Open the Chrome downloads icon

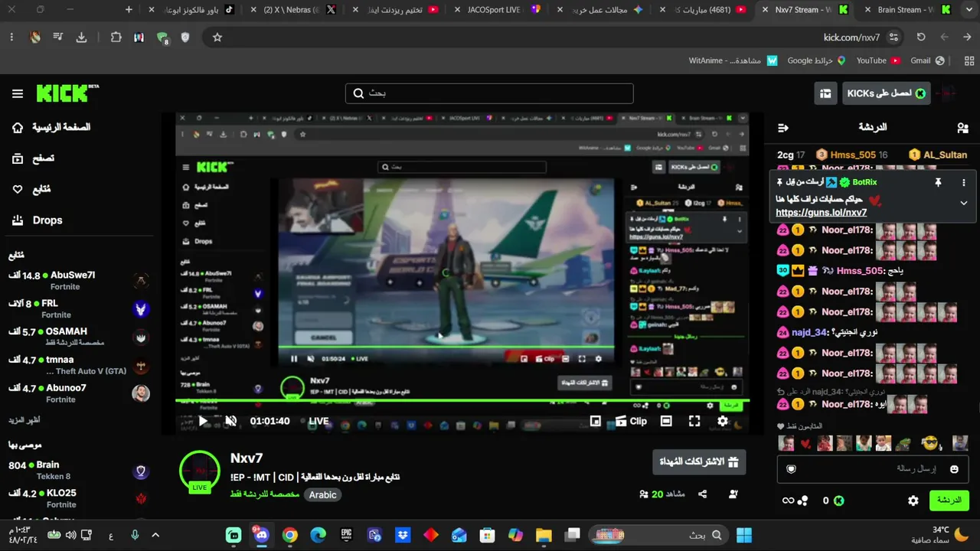(x=81, y=37)
